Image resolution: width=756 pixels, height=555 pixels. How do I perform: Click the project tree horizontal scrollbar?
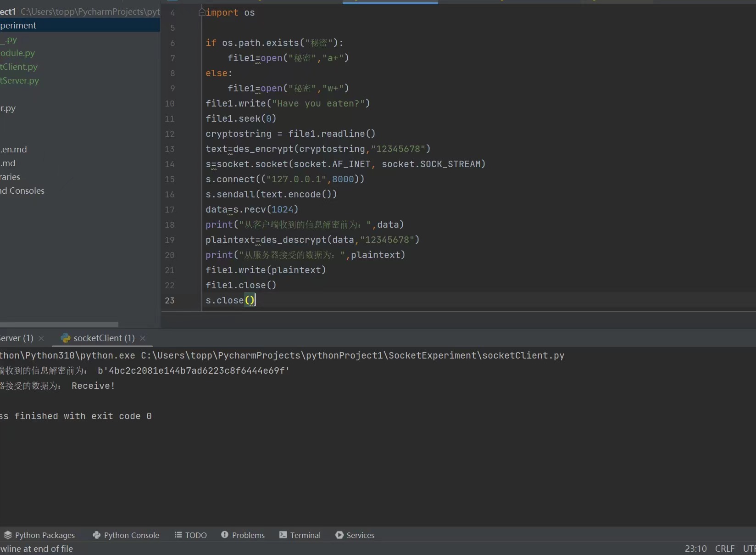pyautogui.click(x=59, y=324)
